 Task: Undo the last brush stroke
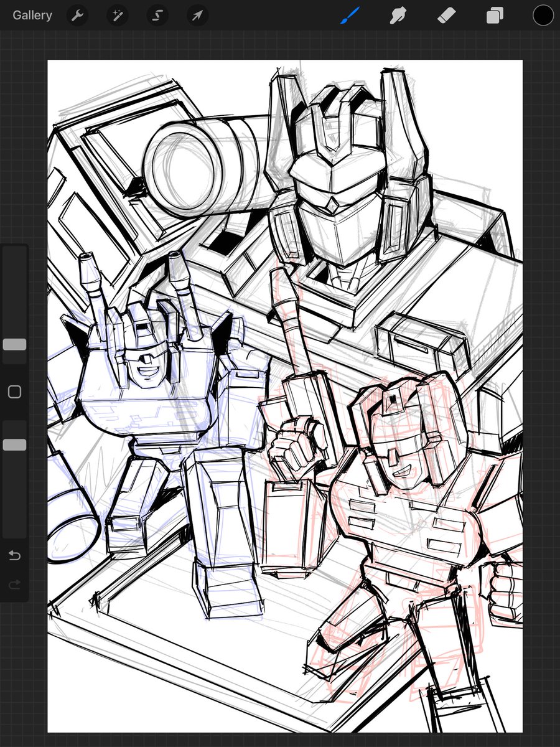click(14, 555)
